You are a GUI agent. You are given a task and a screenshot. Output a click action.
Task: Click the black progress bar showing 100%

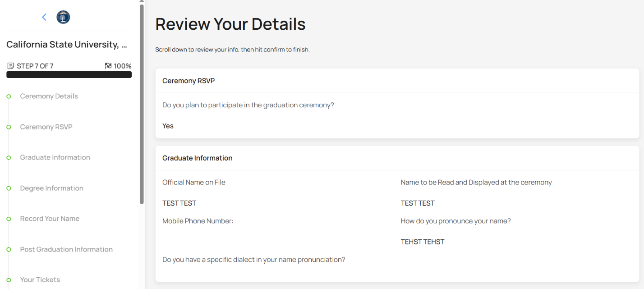pos(69,74)
